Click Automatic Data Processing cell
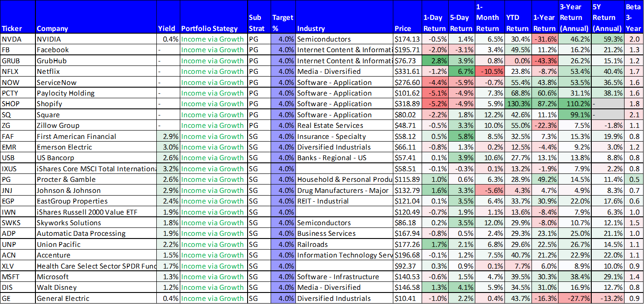Viewport: 644px width, 304px height. click(x=96, y=233)
